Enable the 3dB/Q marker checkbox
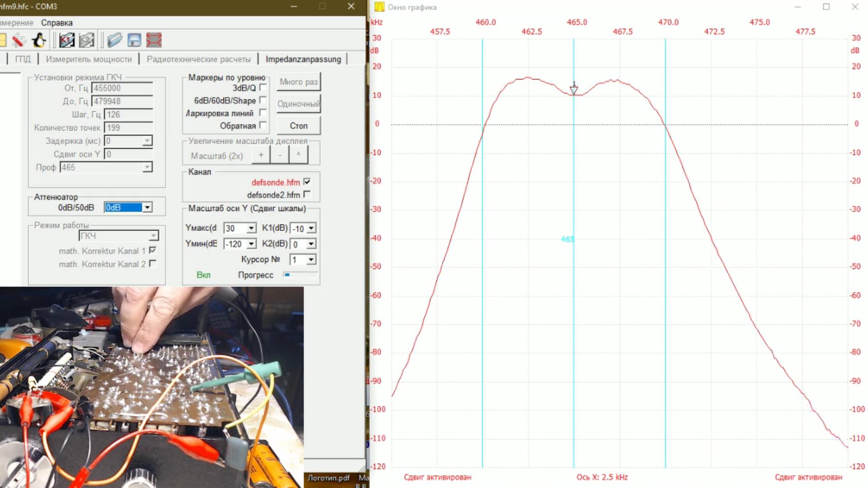Image resolution: width=868 pixels, height=488 pixels. (263, 88)
